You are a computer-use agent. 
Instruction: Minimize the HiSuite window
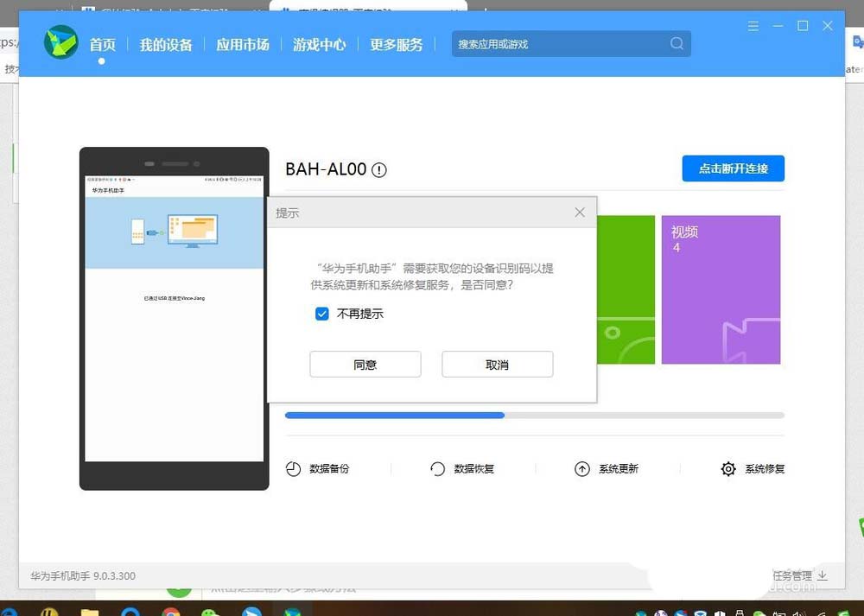click(x=778, y=26)
